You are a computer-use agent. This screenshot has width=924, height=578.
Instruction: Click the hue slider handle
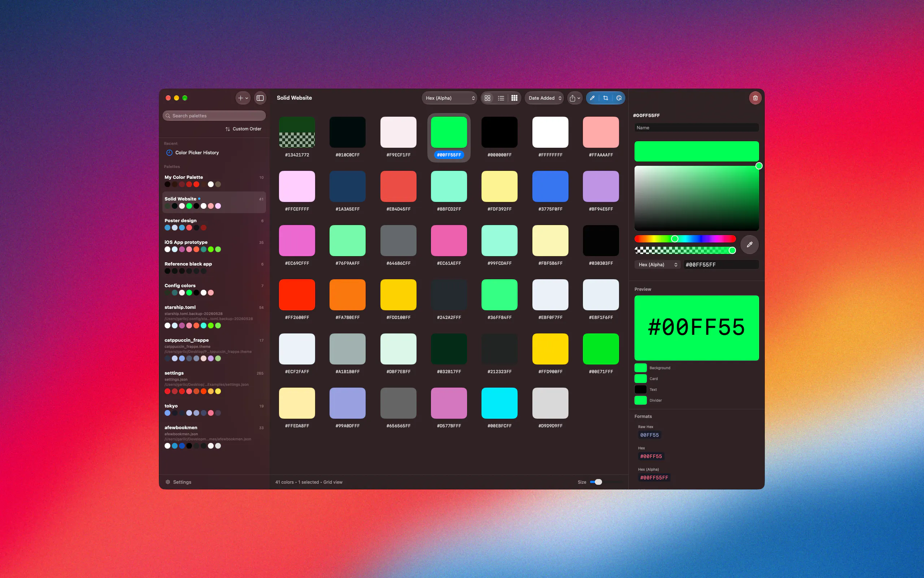click(x=675, y=238)
